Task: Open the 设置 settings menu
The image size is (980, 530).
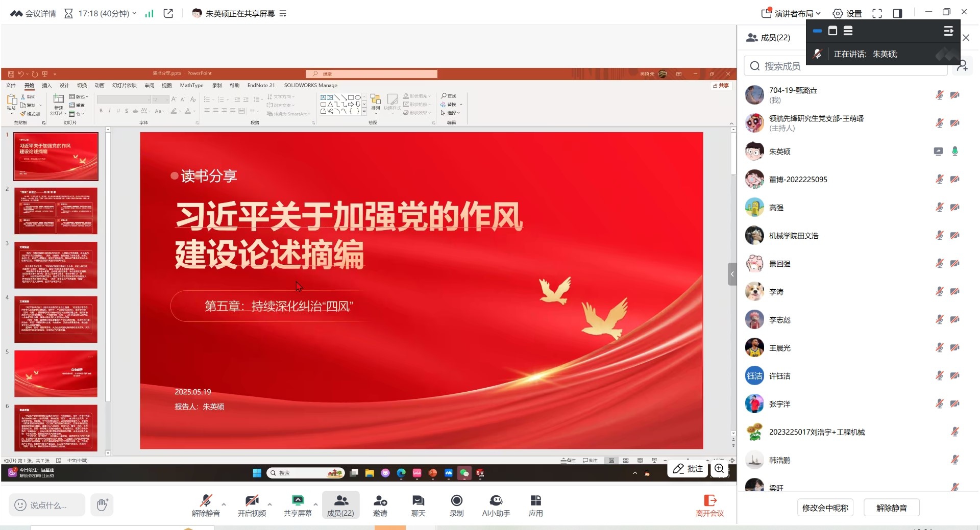Action: click(x=847, y=13)
